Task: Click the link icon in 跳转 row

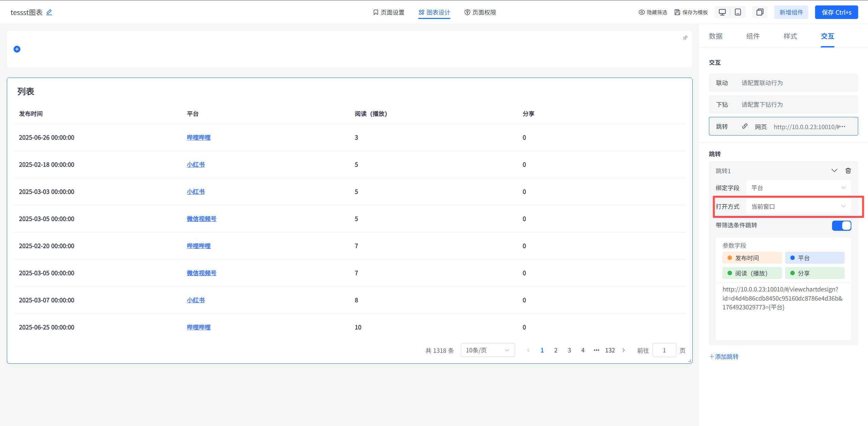Action: click(x=745, y=126)
